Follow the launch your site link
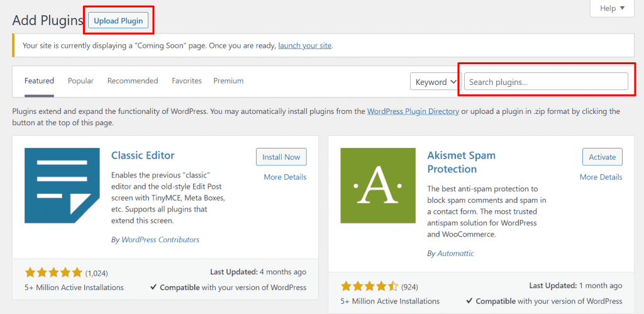 coord(305,45)
